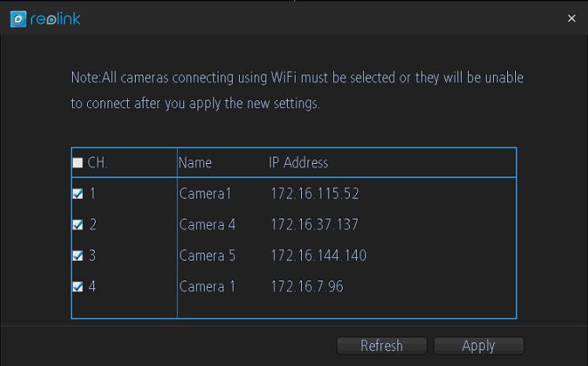Click the Reolink logo icon
This screenshot has width=588, height=366.
[17, 19]
